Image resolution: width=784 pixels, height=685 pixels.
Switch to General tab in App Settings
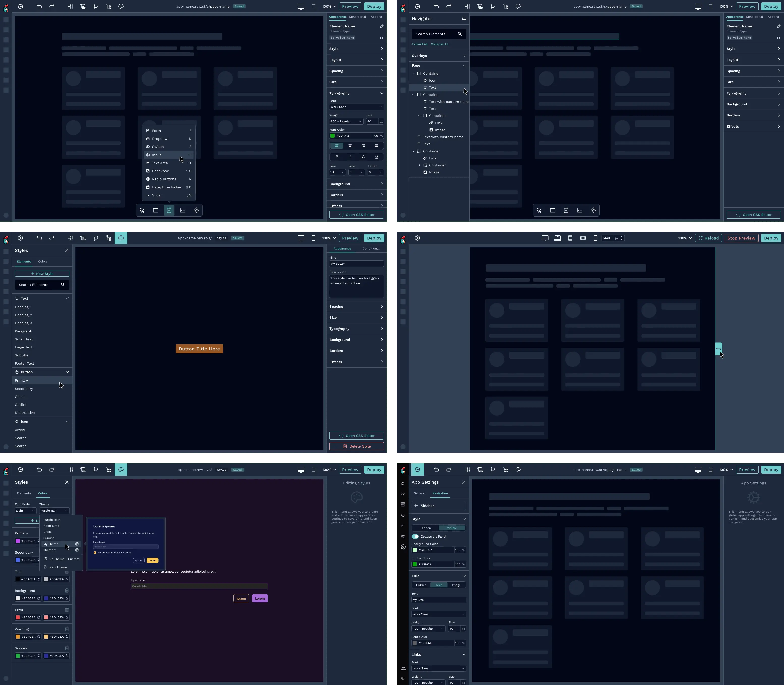(419, 493)
